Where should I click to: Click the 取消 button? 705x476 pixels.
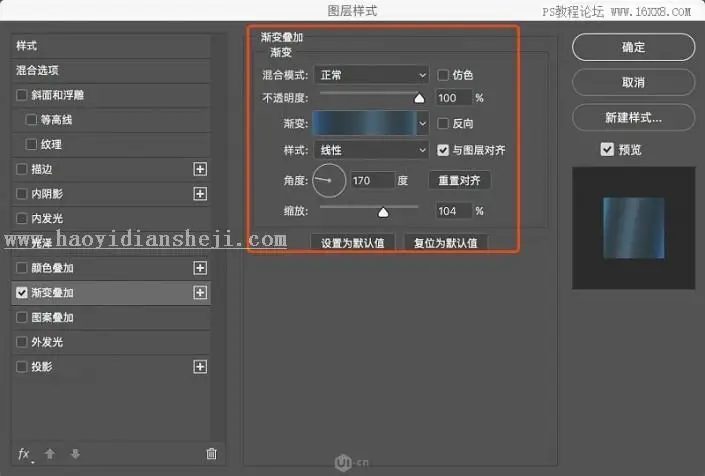[x=634, y=82]
